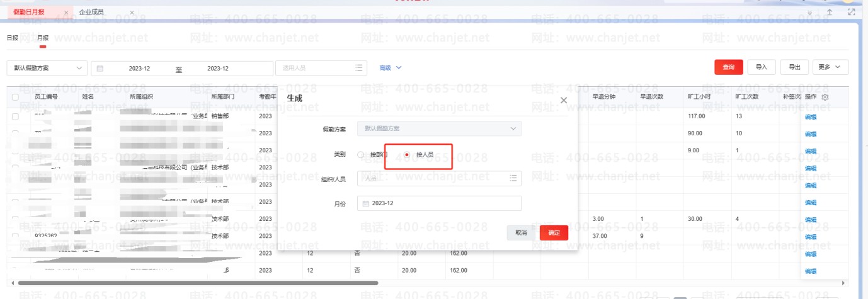This screenshot has width=868, height=299.
Task: Click the 销售部 department cell
Action: [x=220, y=116]
